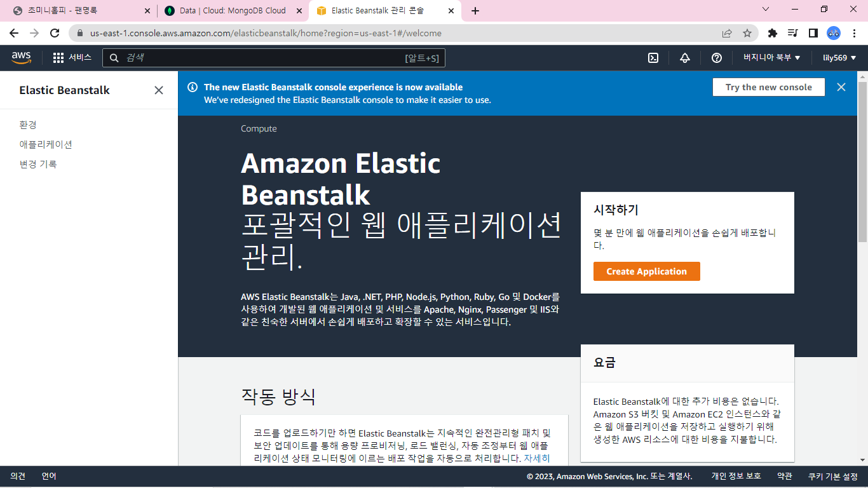Click the Try the new console button
Viewport: 868px width, 488px height.
[769, 87]
